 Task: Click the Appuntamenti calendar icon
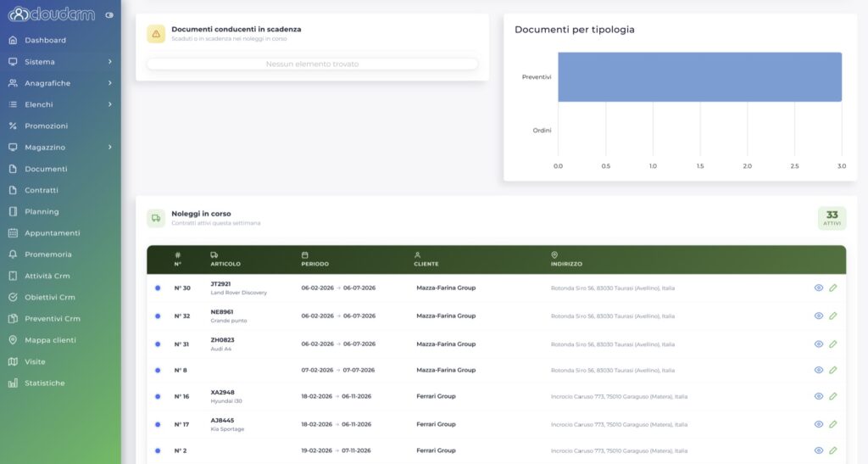[13, 233]
